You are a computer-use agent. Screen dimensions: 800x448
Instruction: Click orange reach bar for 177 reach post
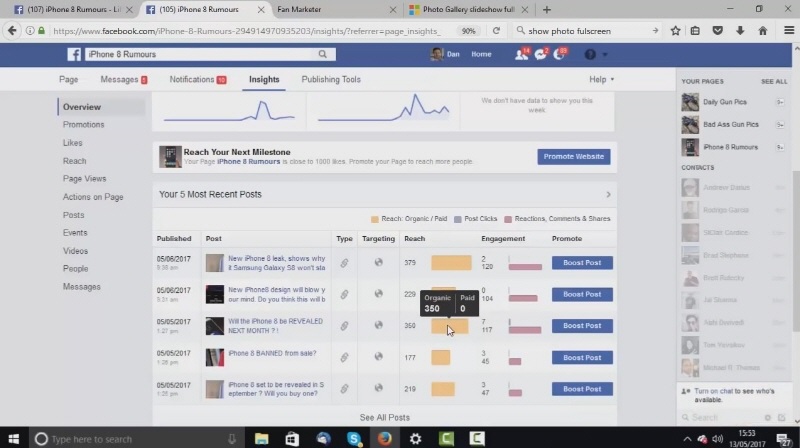pyautogui.click(x=441, y=358)
